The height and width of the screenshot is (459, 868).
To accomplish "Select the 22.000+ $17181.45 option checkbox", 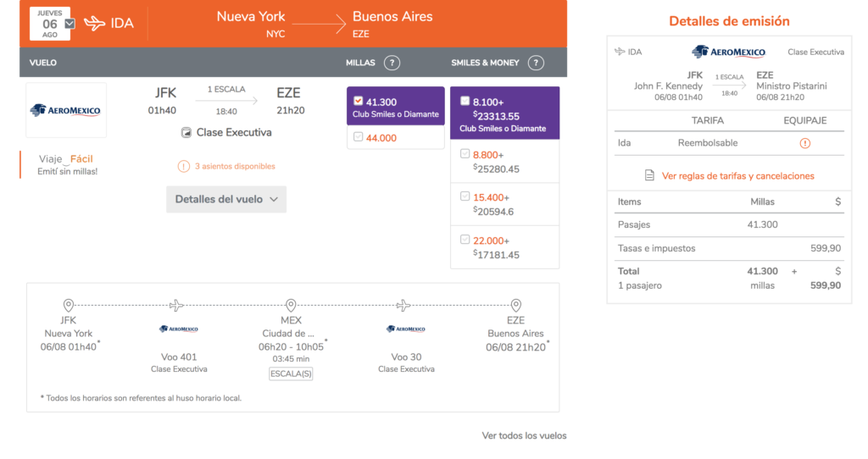I will click(x=465, y=240).
